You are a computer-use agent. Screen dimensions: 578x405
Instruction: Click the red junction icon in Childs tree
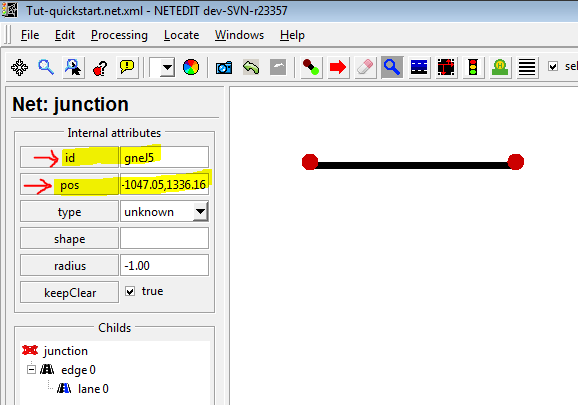point(30,350)
